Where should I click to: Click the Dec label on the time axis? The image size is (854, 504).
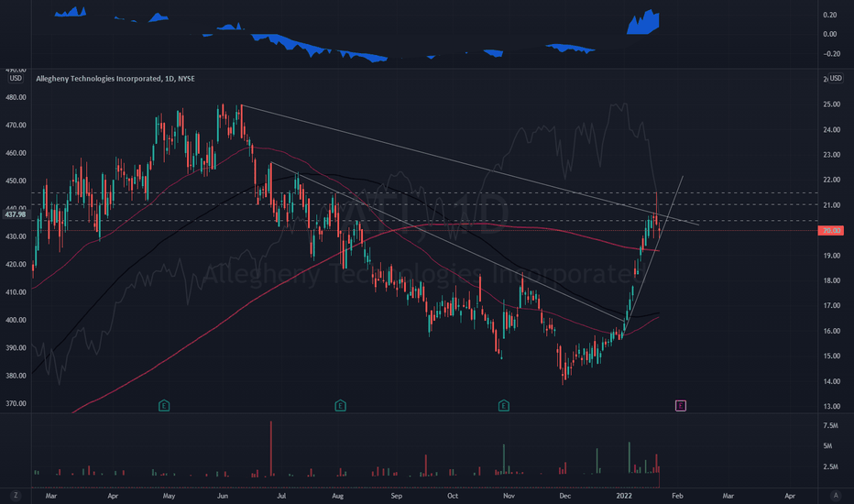(564, 496)
